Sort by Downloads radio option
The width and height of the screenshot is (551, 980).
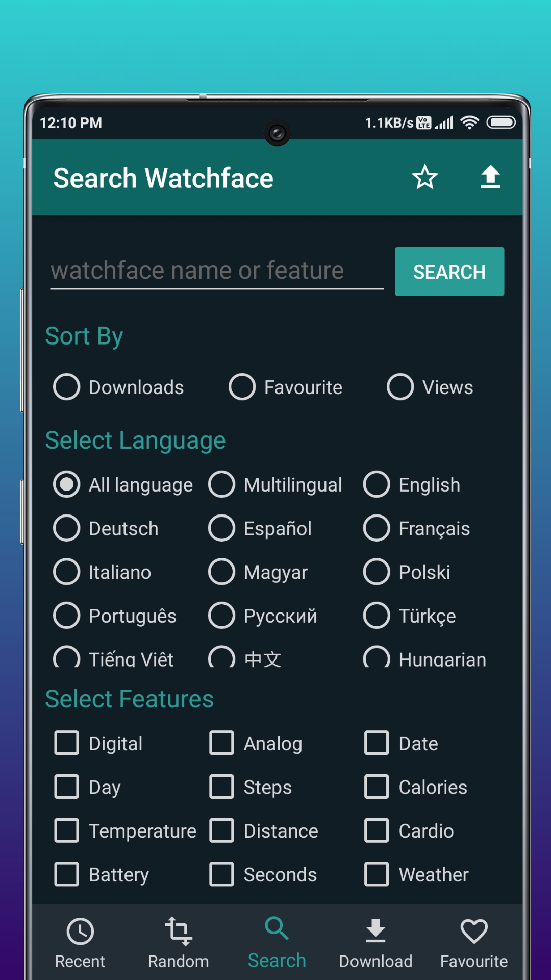coord(67,387)
